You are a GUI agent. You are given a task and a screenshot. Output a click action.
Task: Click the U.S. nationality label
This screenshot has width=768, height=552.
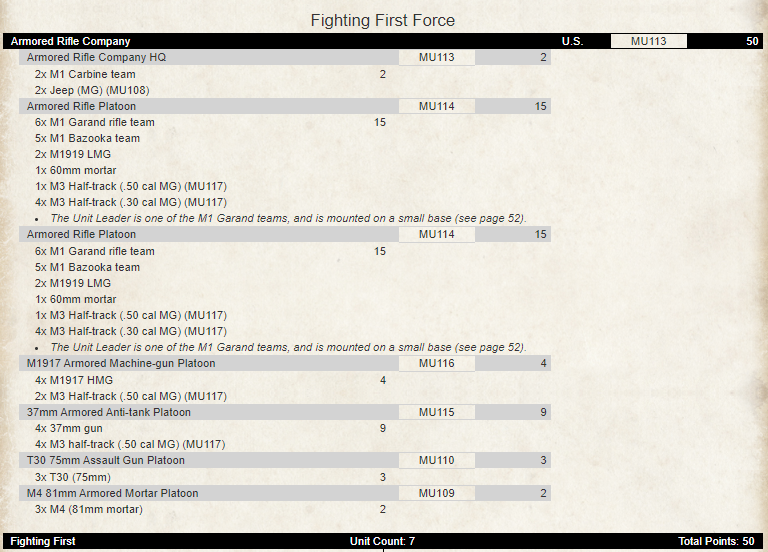572,41
